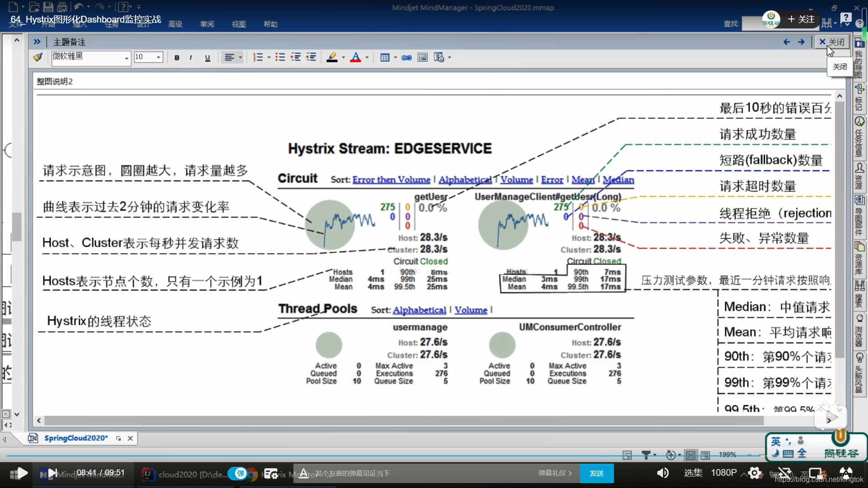
Task: Apply the red font color
Action: coord(355,57)
